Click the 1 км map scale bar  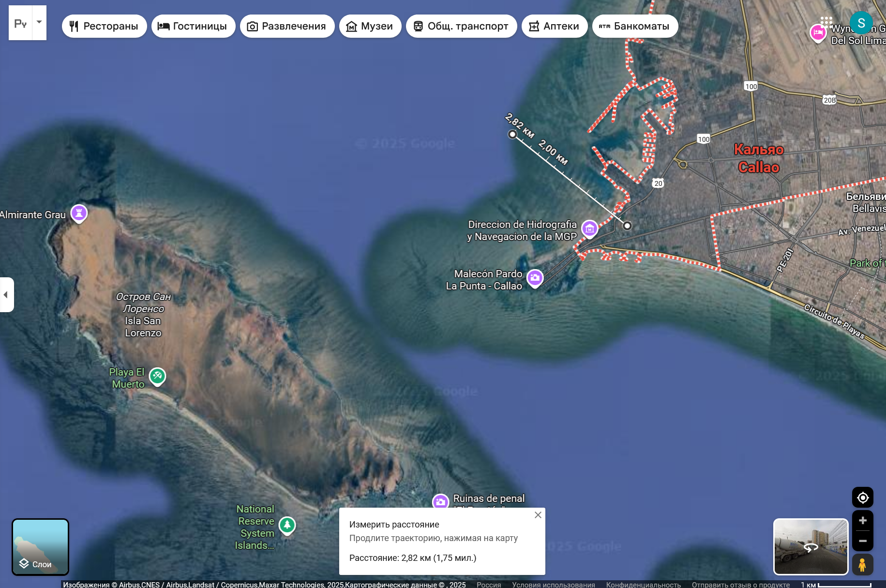click(836, 585)
